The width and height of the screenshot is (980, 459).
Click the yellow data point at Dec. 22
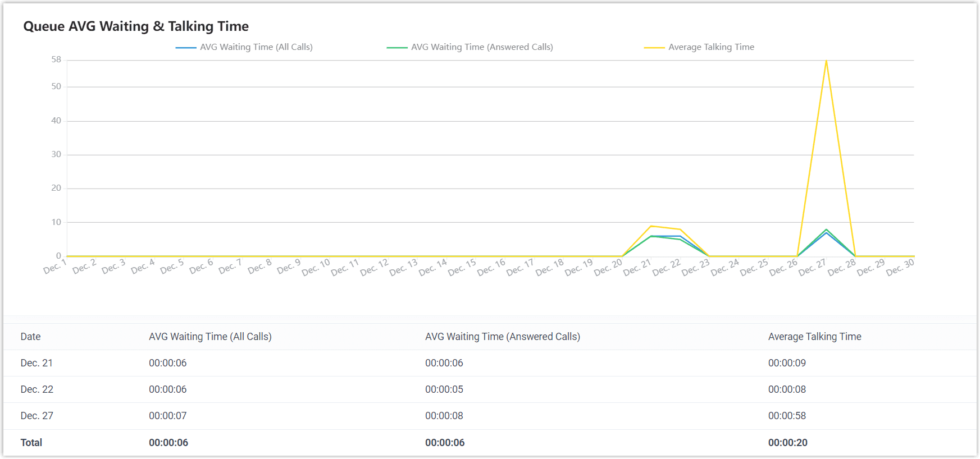point(680,229)
